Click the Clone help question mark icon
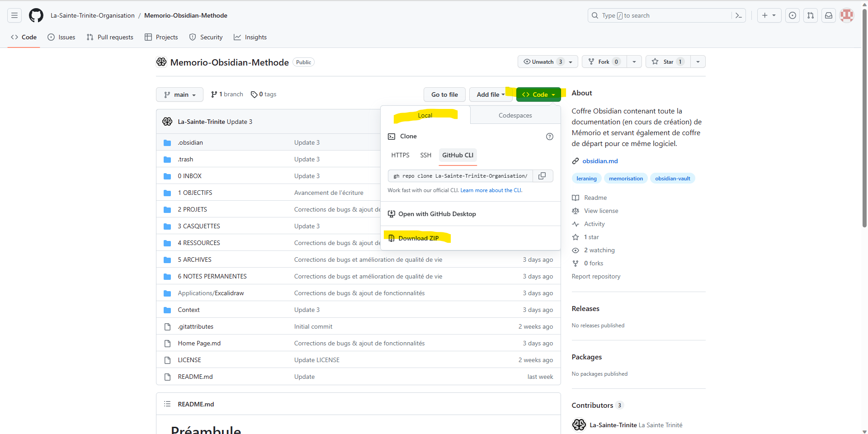This screenshot has height=434, width=868. pos(550,137)
